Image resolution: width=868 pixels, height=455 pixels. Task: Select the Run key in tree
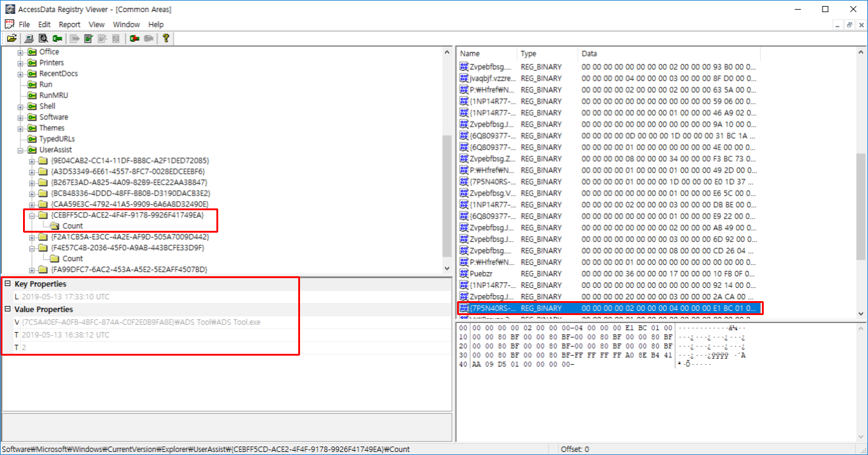[46, 85]
